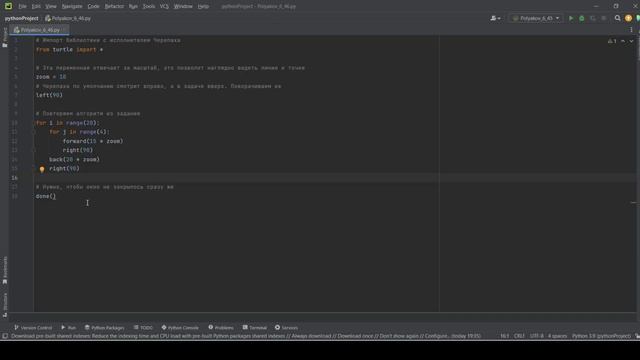The width and height of the screenshot is (640, 360).
Task: Open the 4 spaces indent settings
Action: [x=557, y=336]
